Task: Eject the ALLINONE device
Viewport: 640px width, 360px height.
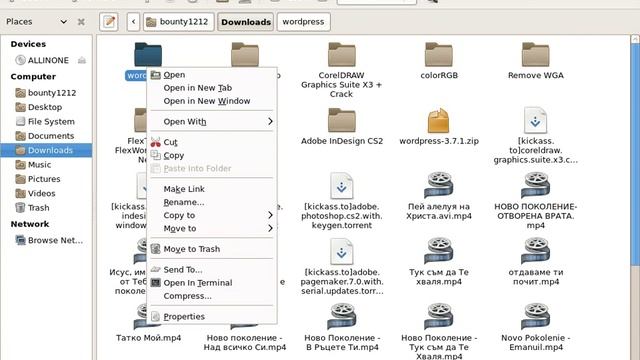Action: click(82, 60)
